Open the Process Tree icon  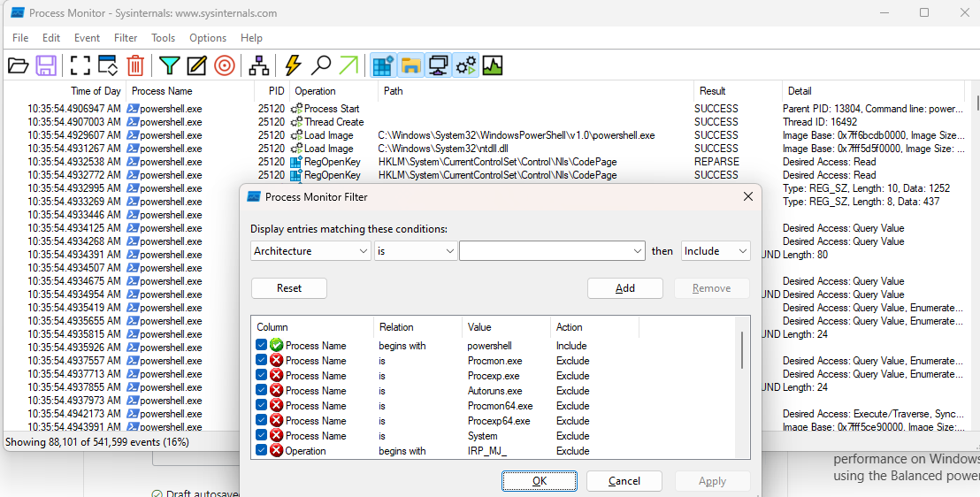(259, 65)
